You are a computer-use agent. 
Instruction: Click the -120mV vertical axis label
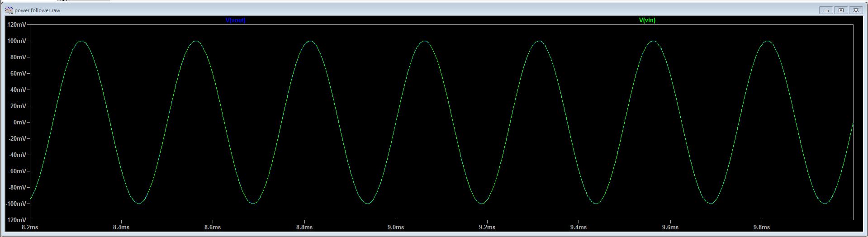(16, 220)
